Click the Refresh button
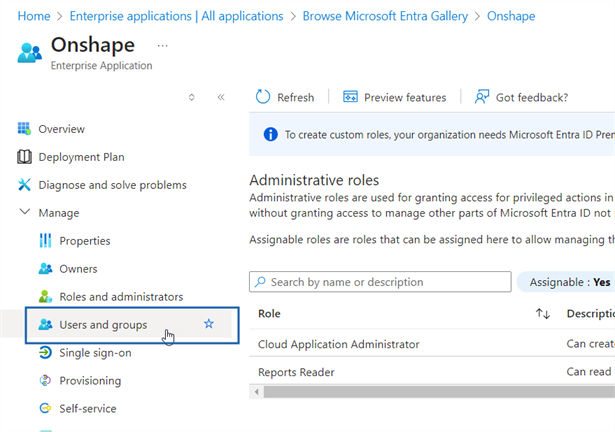This screenshot has width=615, height=432. point(285,97)
